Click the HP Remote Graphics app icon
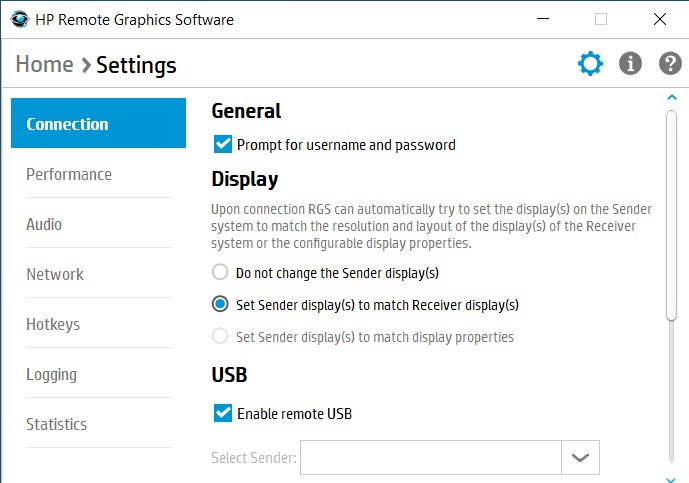689x483 pixels. (19, 18)
